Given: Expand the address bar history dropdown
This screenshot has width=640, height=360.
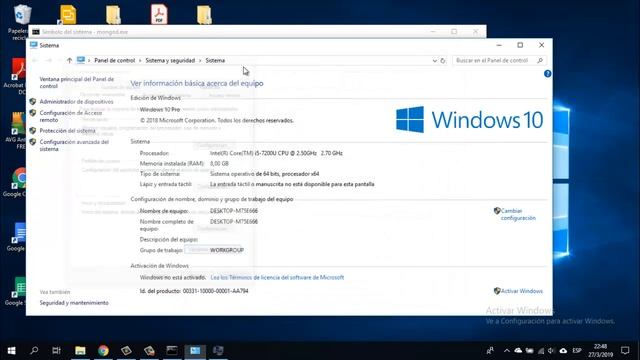Looking at the screenshot, I should tap(434, 60).
